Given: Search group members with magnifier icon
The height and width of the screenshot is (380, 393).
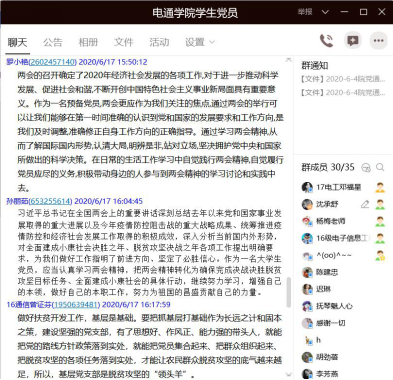Looking at the screenshot, I should (380, 167).
